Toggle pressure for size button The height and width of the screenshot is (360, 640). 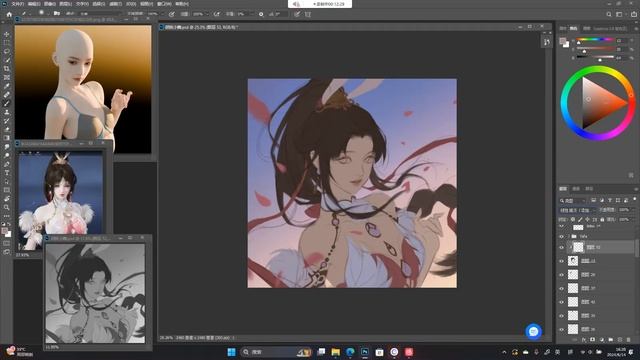(297, 14)
